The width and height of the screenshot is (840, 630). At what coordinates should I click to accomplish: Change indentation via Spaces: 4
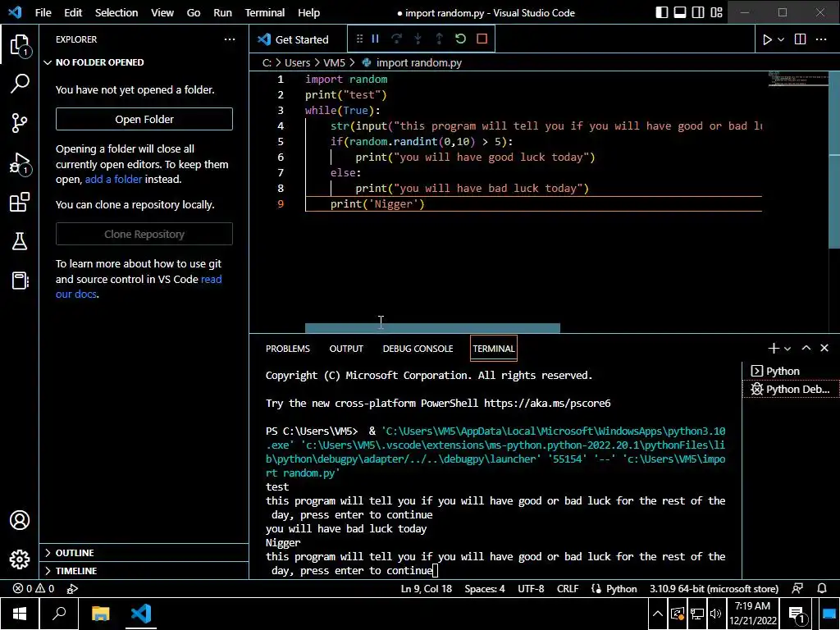click(484, 588)
